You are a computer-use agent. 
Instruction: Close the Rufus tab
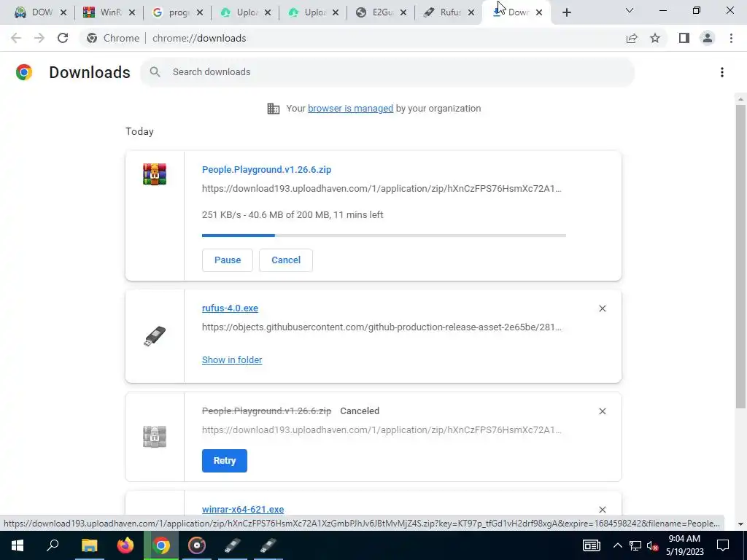[x=471, y=12]
